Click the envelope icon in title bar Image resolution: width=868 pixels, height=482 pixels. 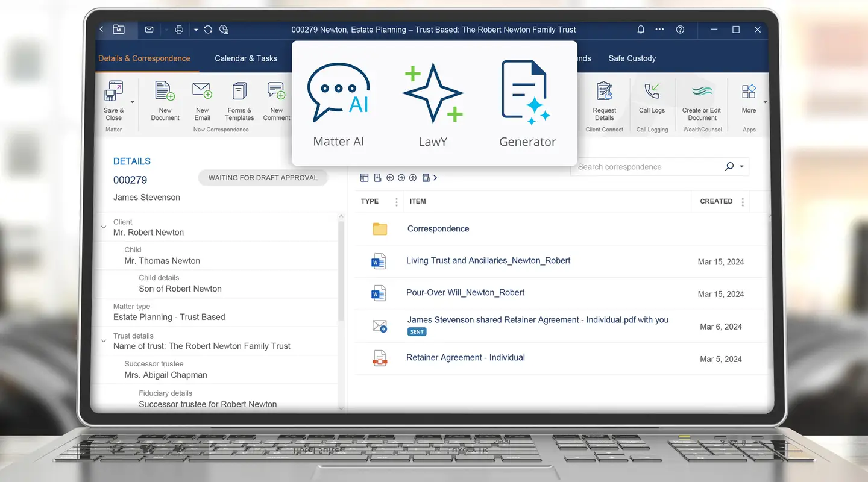pos(149,29)
